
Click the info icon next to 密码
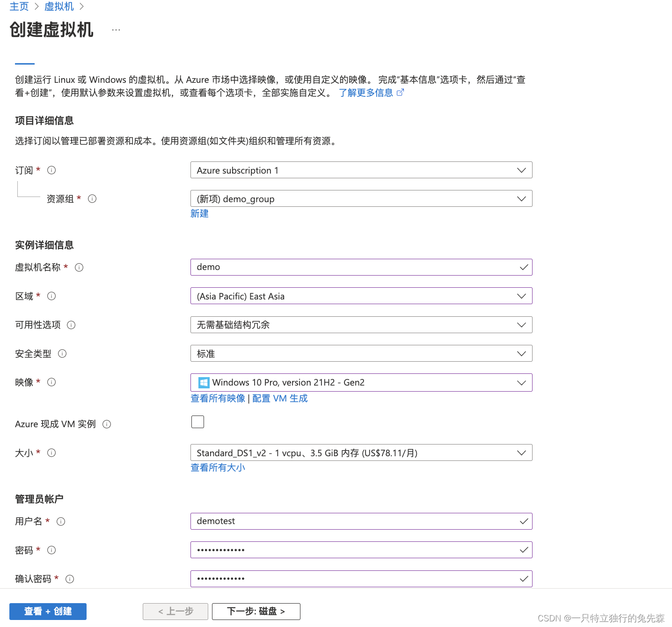click(x=51, y=550)
